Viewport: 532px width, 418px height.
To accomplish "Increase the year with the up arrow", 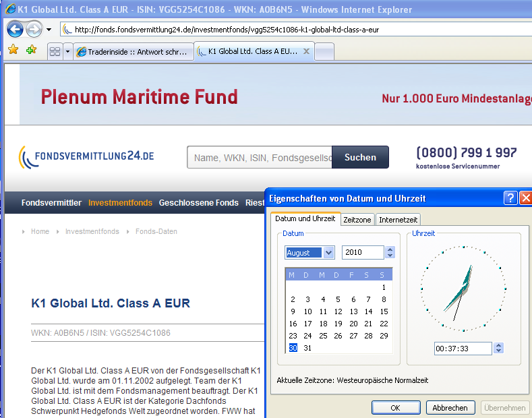I will point(390,249).
